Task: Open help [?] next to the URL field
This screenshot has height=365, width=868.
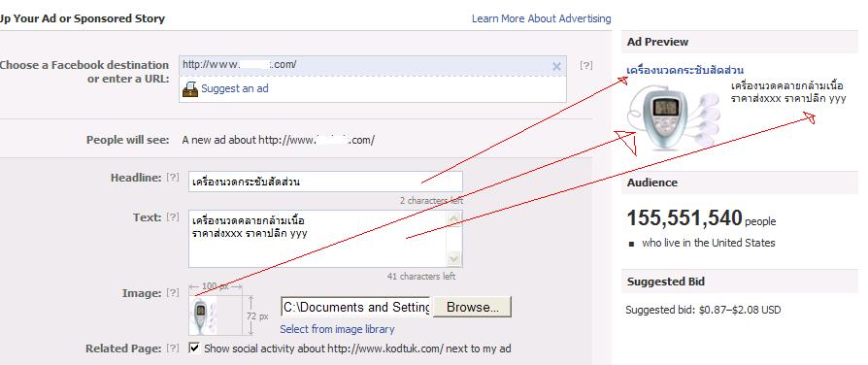Action: [586, 65]
